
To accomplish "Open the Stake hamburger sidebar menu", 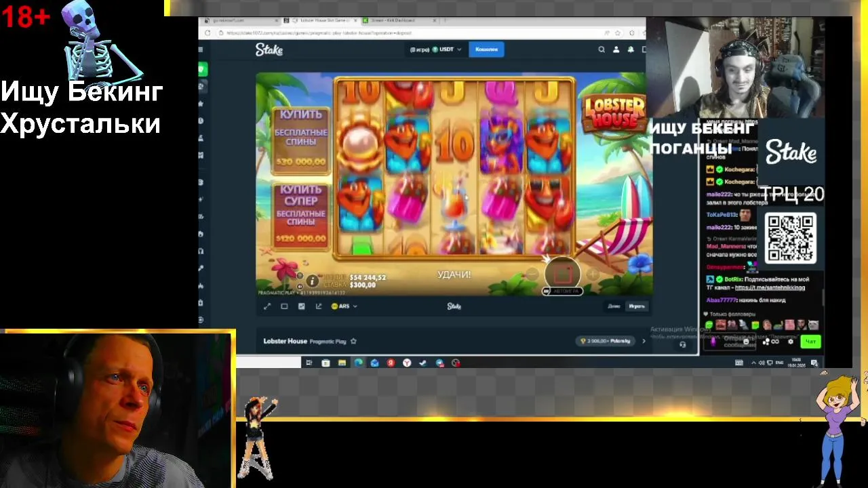I will tap(201, 49).
